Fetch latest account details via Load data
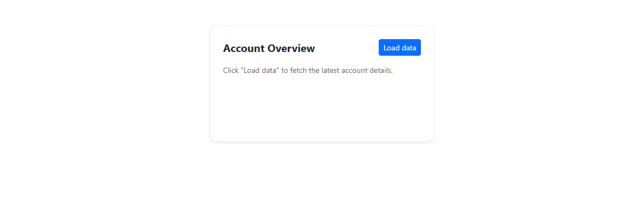The width and height of the screenshot is (644, 202). point(400,48)
